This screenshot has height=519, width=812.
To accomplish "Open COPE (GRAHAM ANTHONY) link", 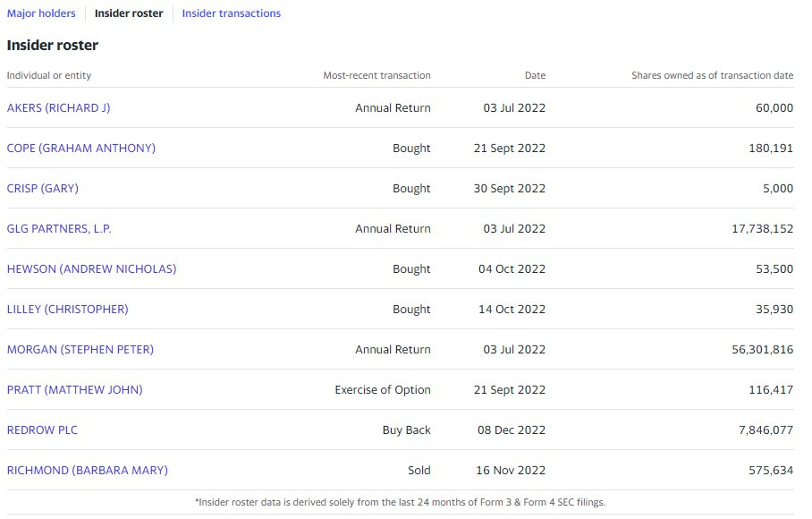I will [x=80, y=149].
